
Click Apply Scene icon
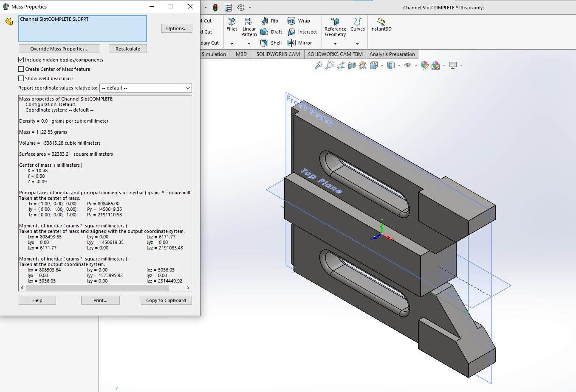click(435, 65)
